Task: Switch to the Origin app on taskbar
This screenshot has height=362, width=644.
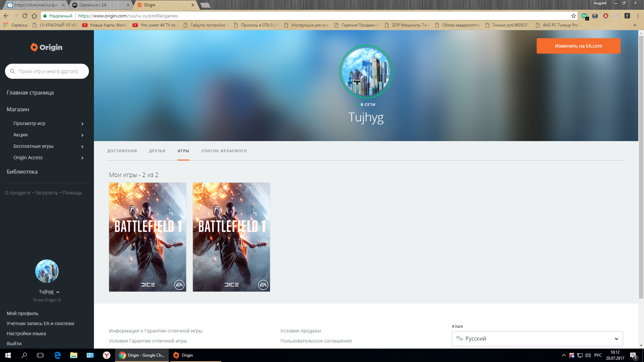Action: tap(196, 355)
